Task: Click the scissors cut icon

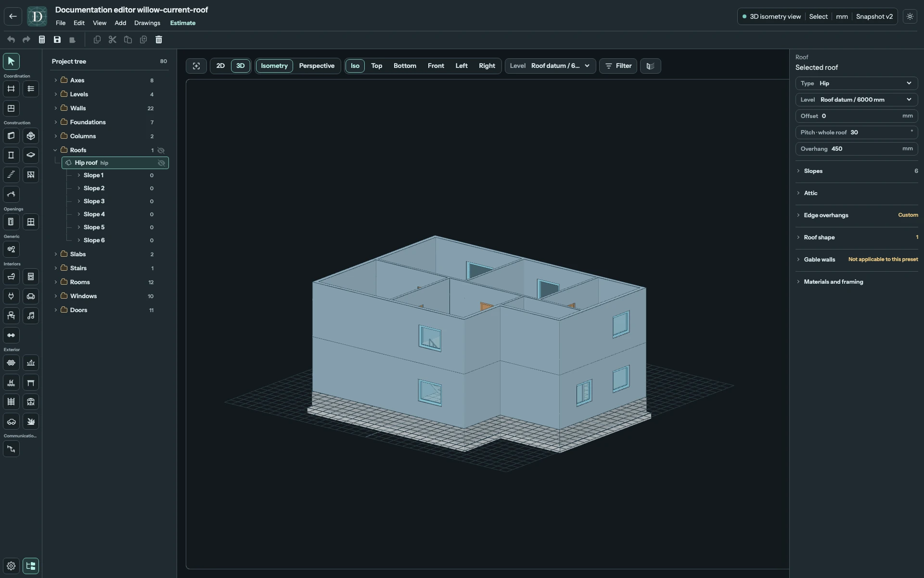Action: click(113, 39)
